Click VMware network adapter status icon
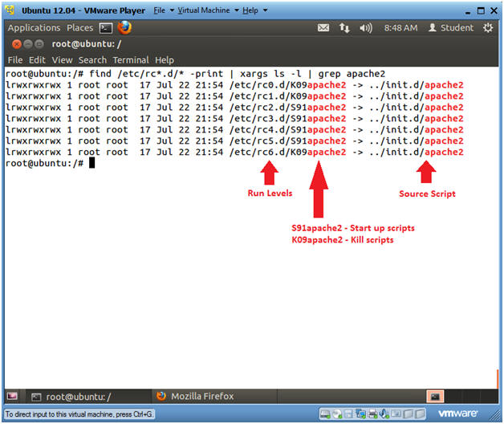The image size is (504, 424). tap(360, 414)
